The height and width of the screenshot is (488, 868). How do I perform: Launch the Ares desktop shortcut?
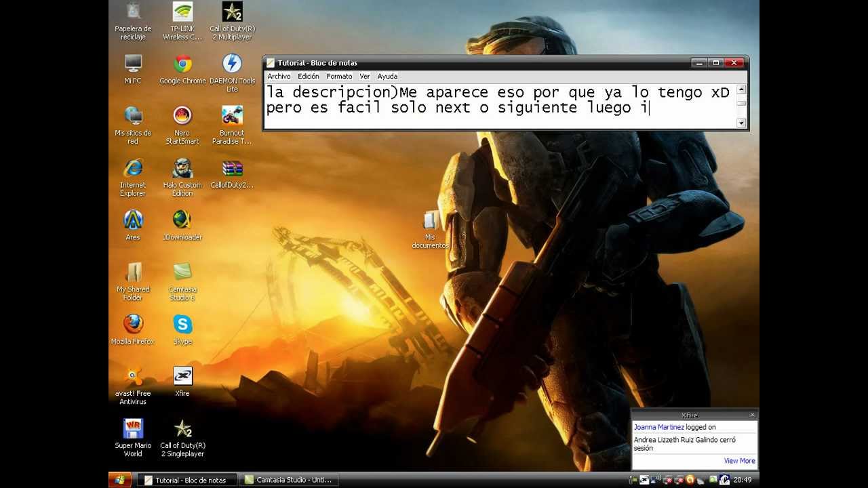click(x=133, y=225)
